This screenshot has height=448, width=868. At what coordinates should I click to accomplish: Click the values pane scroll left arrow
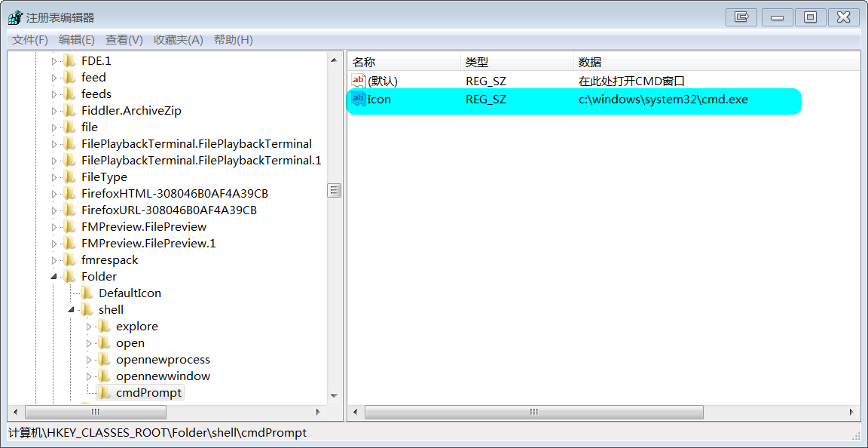[x=356, y=412]
